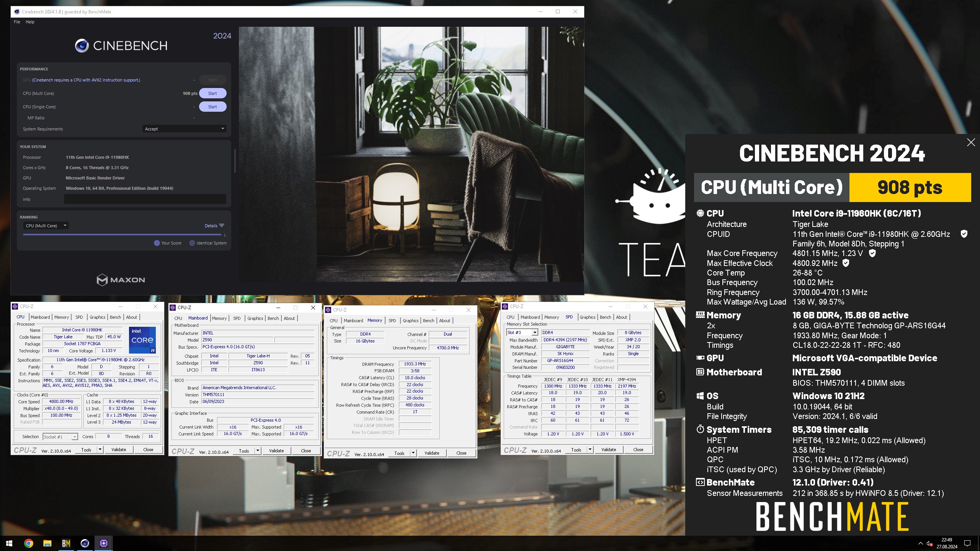The image size is (980, 551).
Task: Click Validate in CPU-Z Memory window
Action: [x=432, y=453]
